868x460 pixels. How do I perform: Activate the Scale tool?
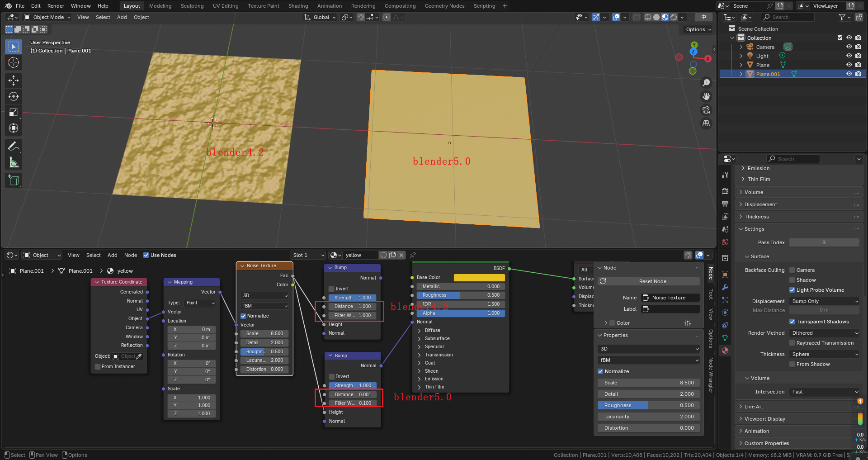pyautogui.click(x=14, y=112)
